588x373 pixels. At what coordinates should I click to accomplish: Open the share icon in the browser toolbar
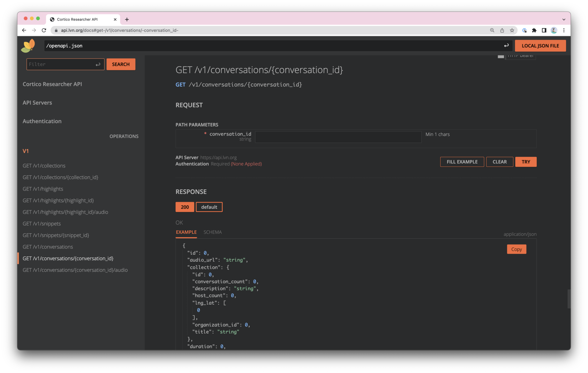(x=502, y=30)
